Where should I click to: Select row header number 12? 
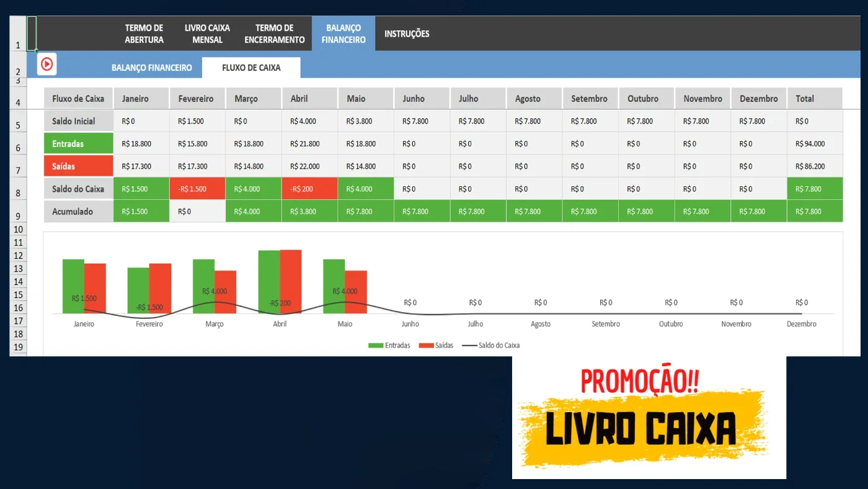coord(18,256)
